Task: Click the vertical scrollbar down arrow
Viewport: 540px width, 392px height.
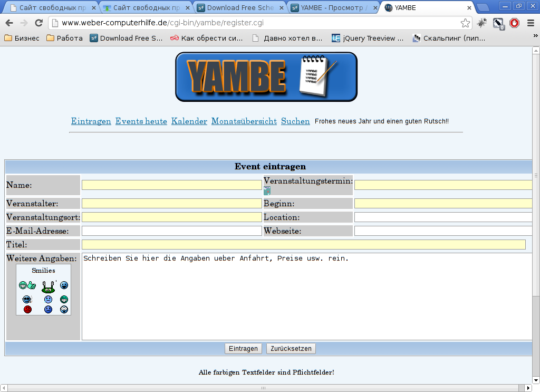Action: 536,380
